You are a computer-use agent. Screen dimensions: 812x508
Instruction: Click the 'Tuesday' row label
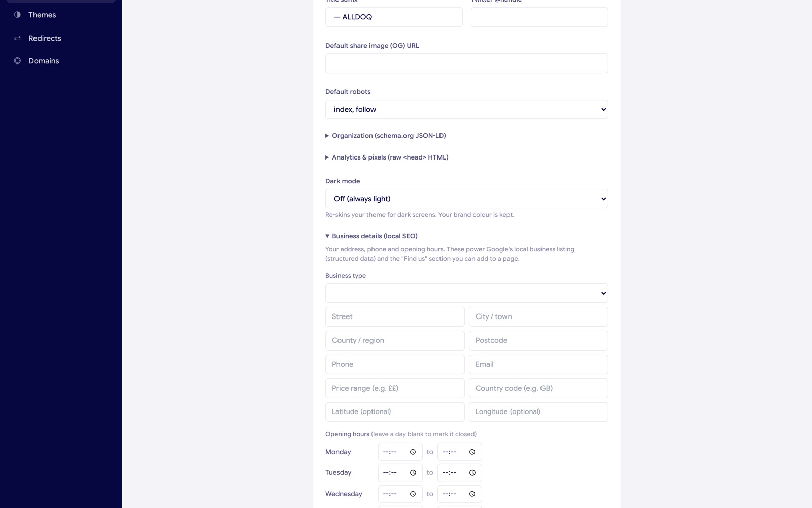pos(338,473)
